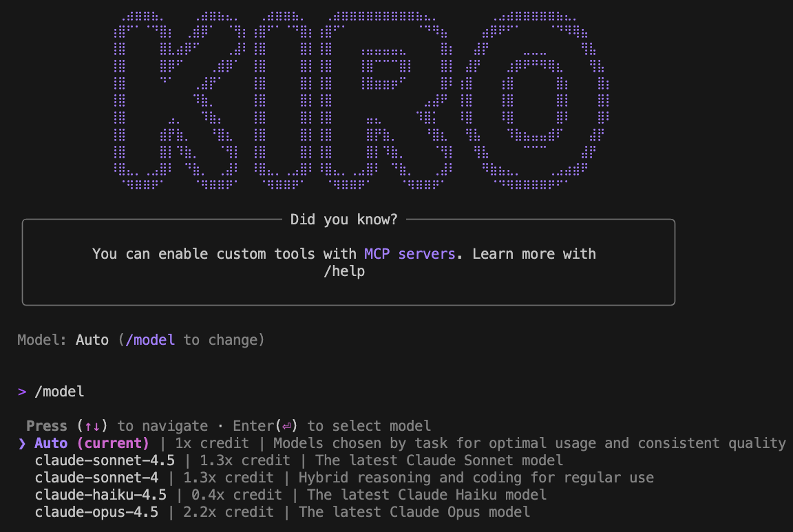Click the MCP servers highlighted text
Viewport: 793px width, 532px height.
pyautogui.click(x=410, y=254)
